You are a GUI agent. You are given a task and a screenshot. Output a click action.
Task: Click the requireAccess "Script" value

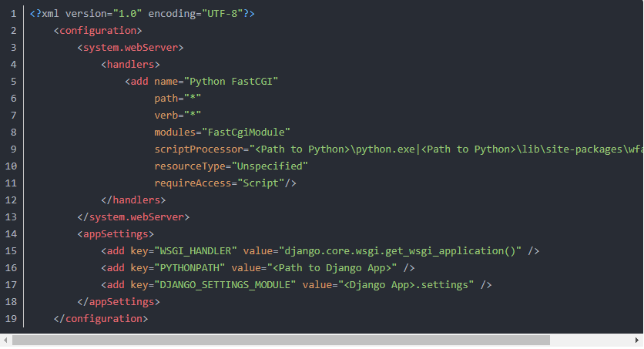pyautogui.click(x=261, y=183)
